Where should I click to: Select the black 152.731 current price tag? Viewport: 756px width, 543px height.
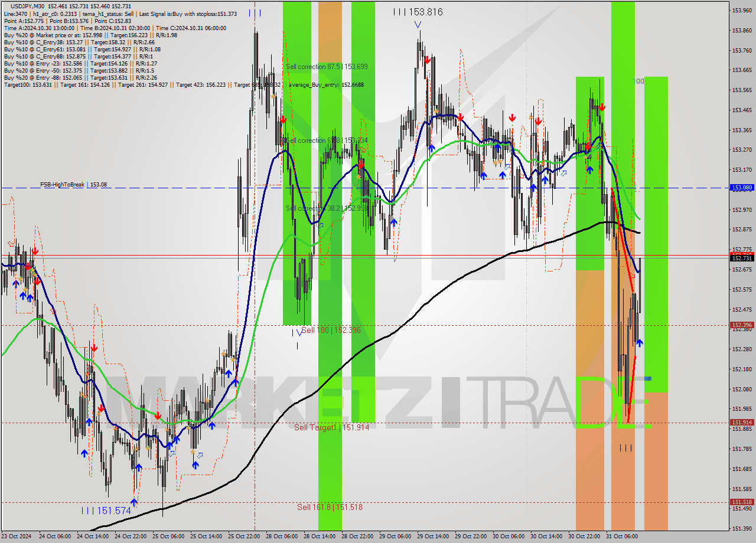tap(742, 259)
